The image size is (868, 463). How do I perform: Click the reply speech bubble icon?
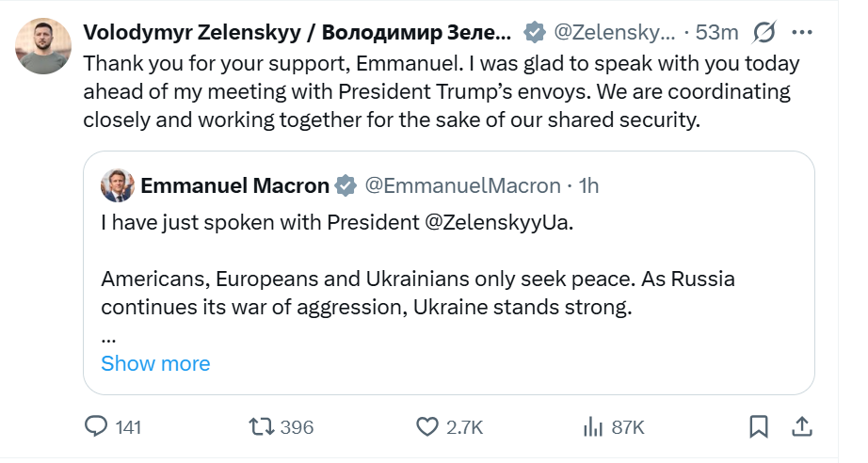coord(97,426)
